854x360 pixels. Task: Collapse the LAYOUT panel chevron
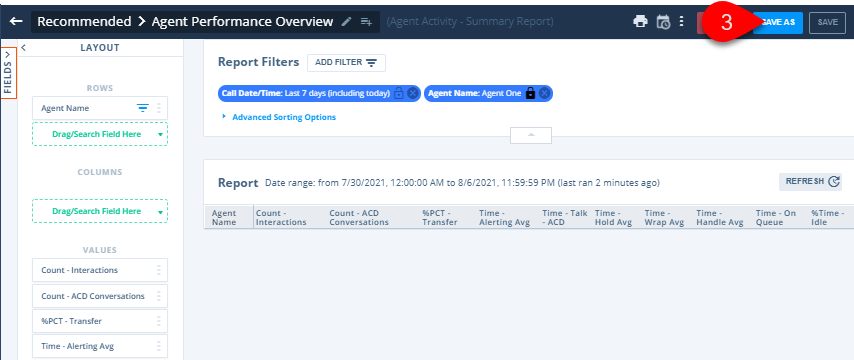[23, 48]
